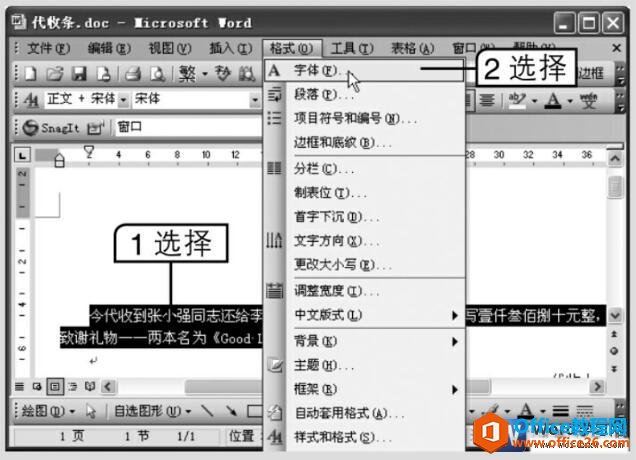636x460 pixels.
Task: Open the font color dropdown arrow
Action: (570, 101)
